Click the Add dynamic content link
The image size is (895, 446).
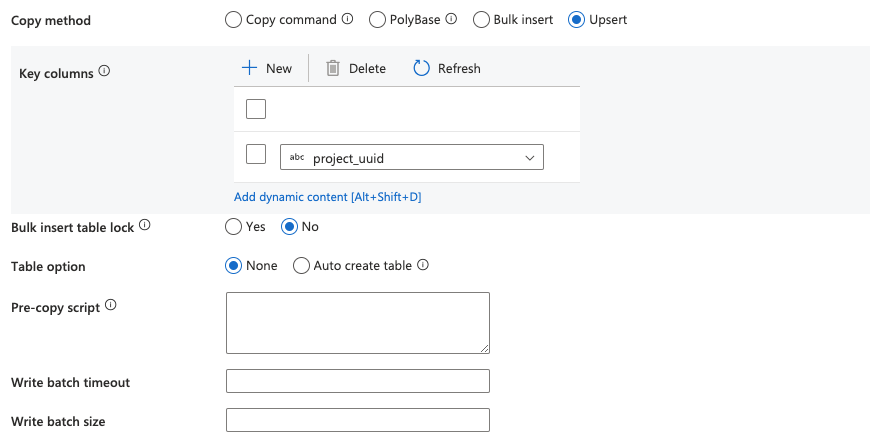point(327,197)
